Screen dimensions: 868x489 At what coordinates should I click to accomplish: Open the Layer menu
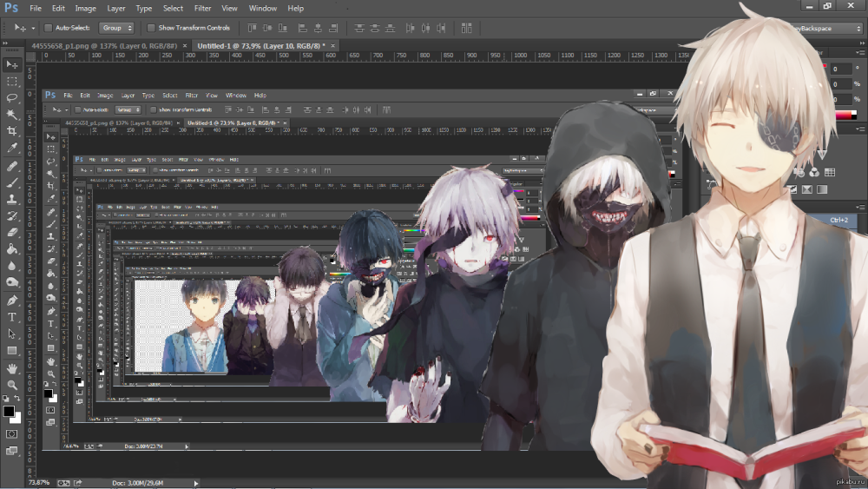tap(116, 9)
